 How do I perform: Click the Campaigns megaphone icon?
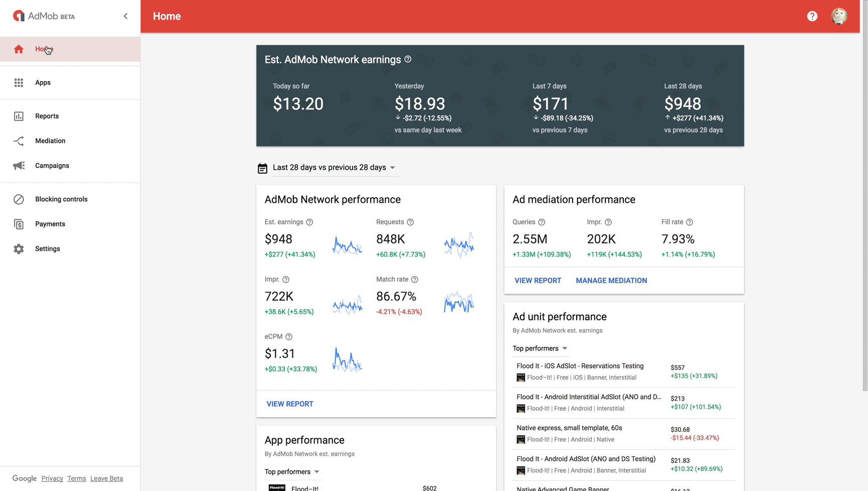(x=19, y=166)
